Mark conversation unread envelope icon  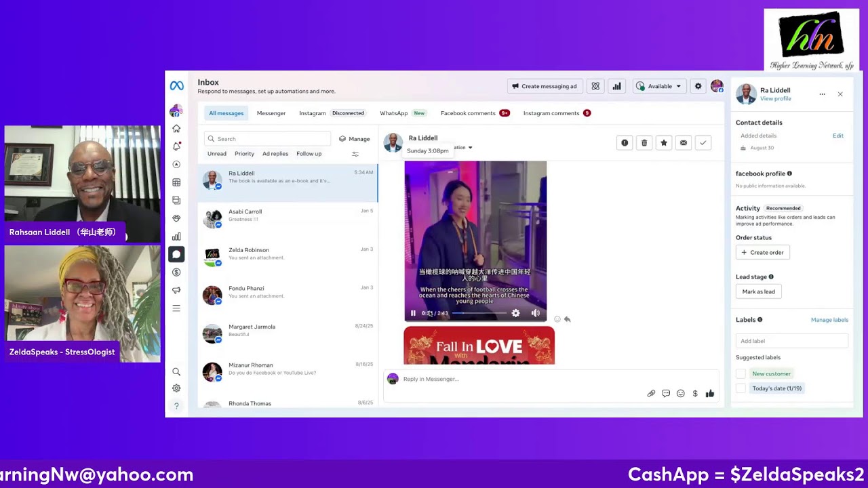684,143
